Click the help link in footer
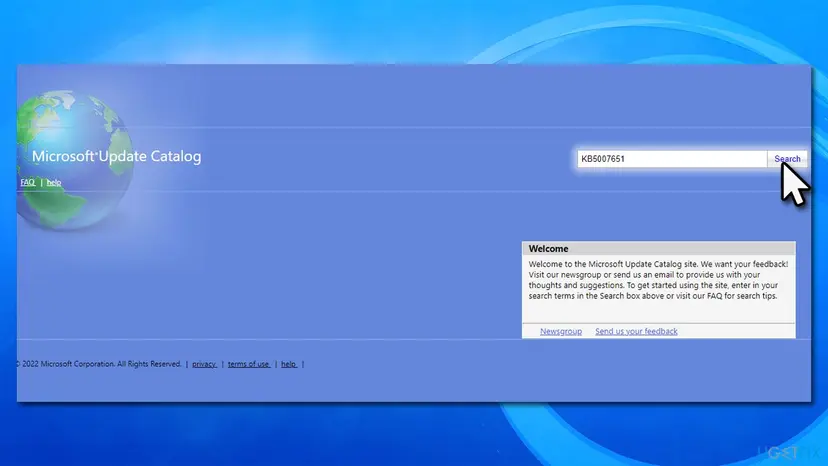The height and width of the screenshot is (466, 828). pos(289,364)
